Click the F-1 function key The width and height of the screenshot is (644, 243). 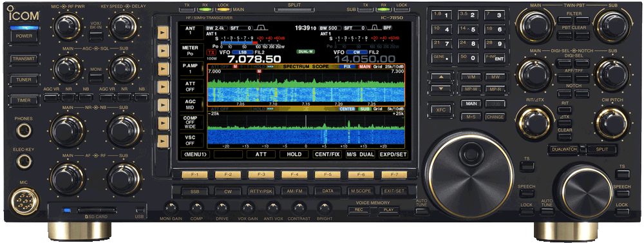(x=195, y=175)
